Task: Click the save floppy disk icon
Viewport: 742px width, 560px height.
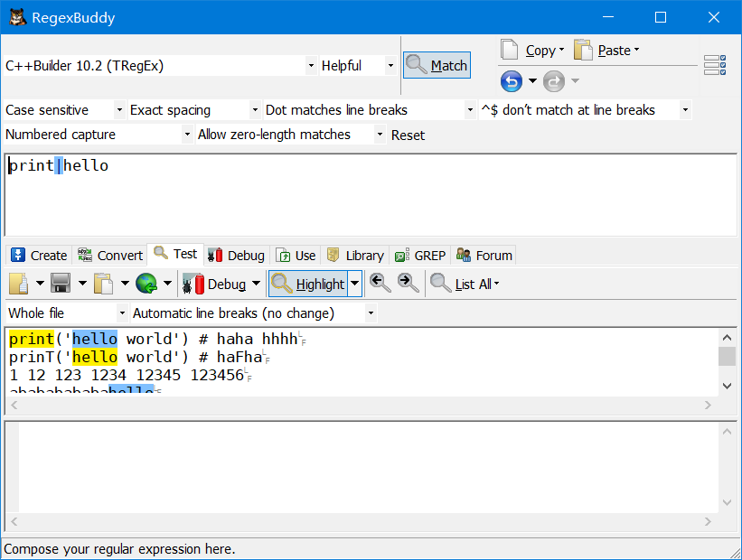Action: (61, 284)
